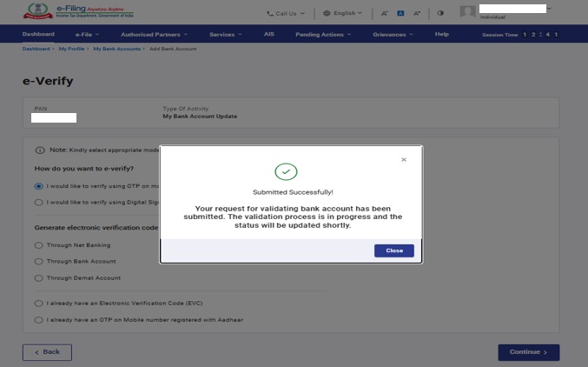This screenshot has width=588, height=367.
Task: Click the user profile avatar
Action: click(468, 12)
